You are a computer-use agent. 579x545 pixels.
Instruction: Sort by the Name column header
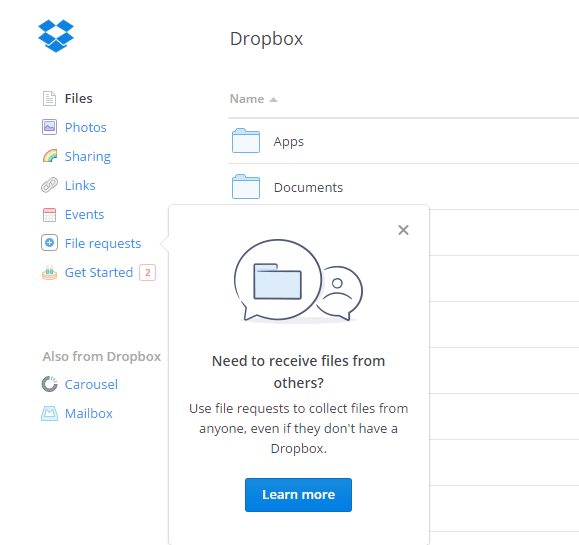[x=247, y=99]
